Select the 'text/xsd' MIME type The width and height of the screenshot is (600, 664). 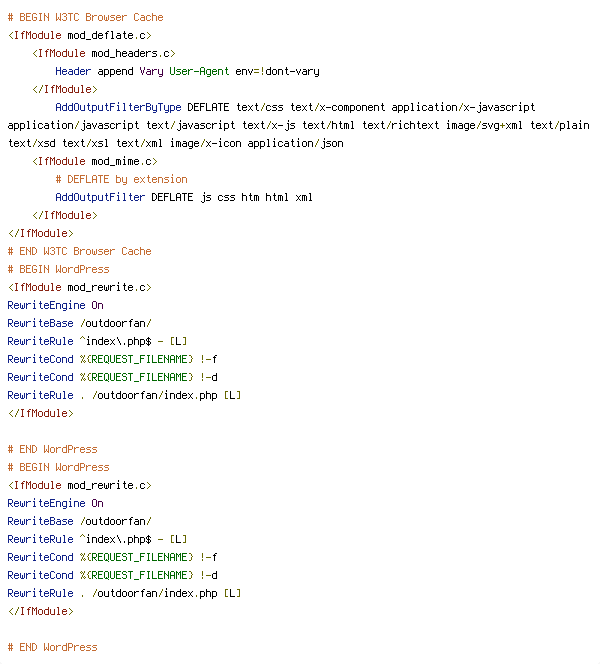pyautogui.click(x=32, y=143)
